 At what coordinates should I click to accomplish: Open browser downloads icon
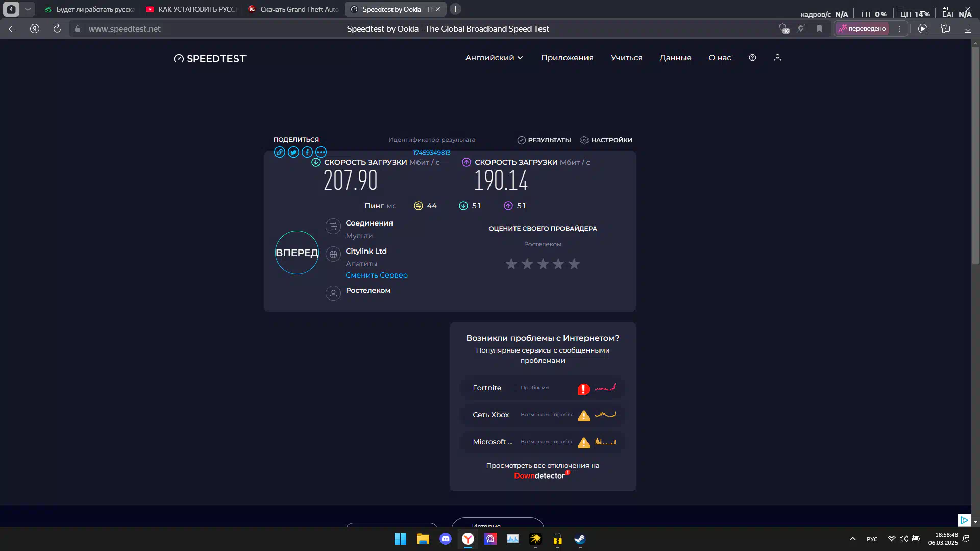coord(968,29)
